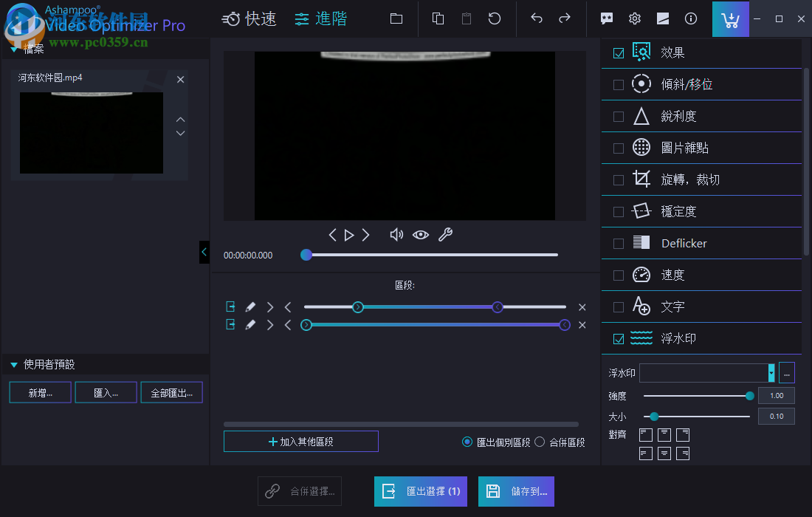Click the pencil edit icon on the first segment

coord(250,307)
